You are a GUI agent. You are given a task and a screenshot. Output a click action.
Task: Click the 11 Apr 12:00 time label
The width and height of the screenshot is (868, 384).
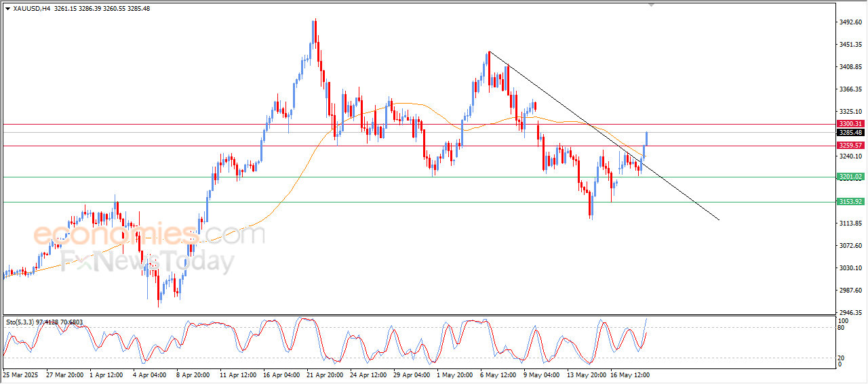(x=237, y=375)
